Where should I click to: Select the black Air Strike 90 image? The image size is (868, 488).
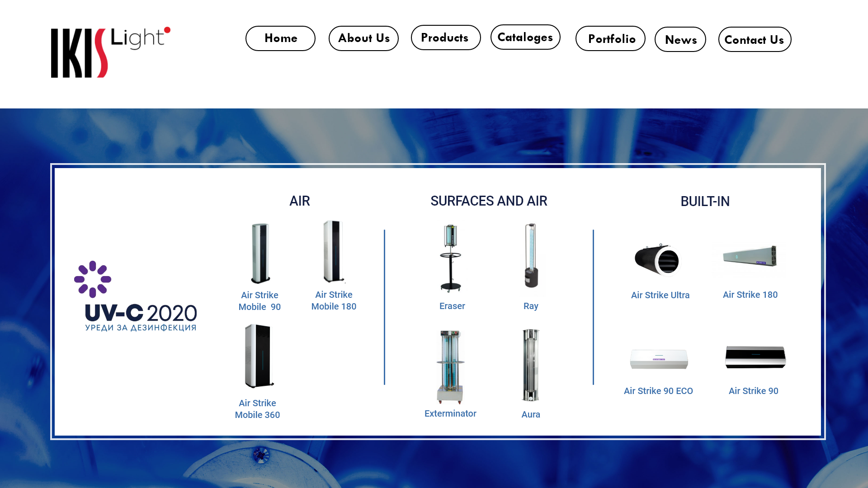coord(755,357)
